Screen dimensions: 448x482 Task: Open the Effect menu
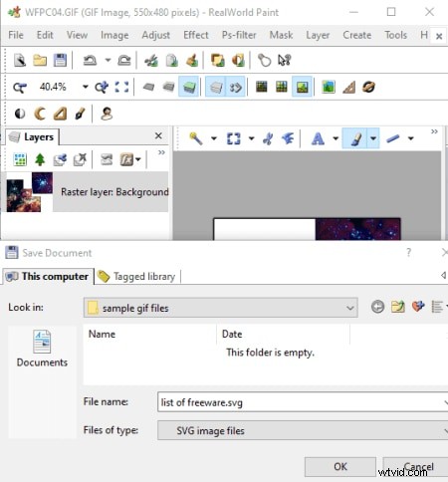pyautogui.click(x=196, y=35)
